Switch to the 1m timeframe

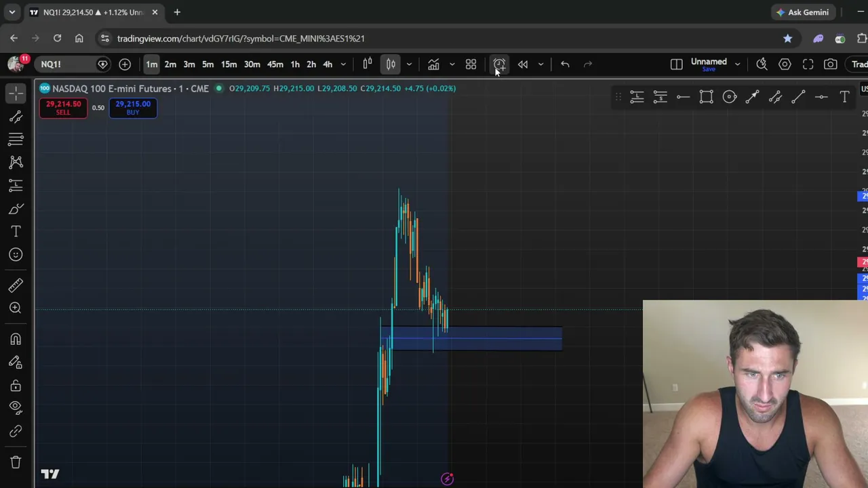(x=151, y=64)
